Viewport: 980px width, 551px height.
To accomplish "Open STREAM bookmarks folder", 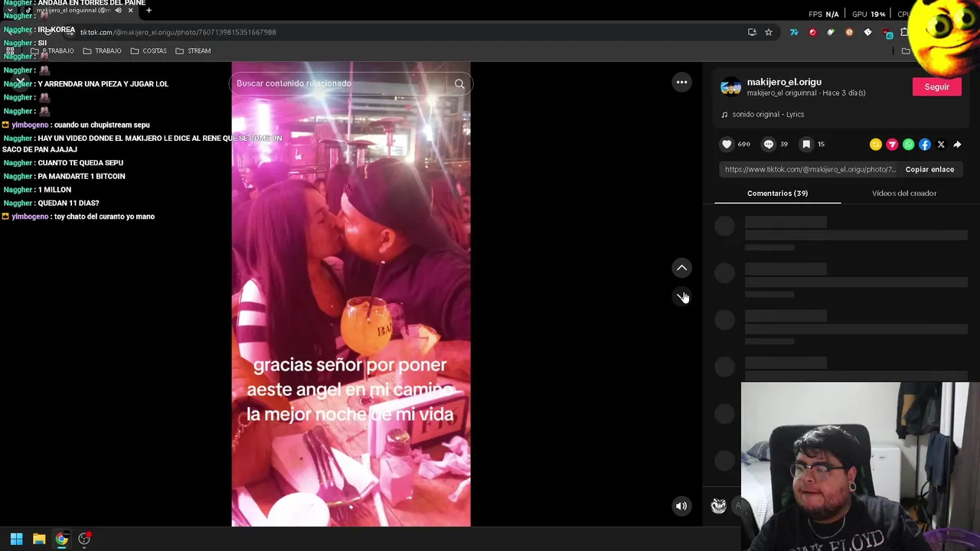I will (x=193, y=51).
